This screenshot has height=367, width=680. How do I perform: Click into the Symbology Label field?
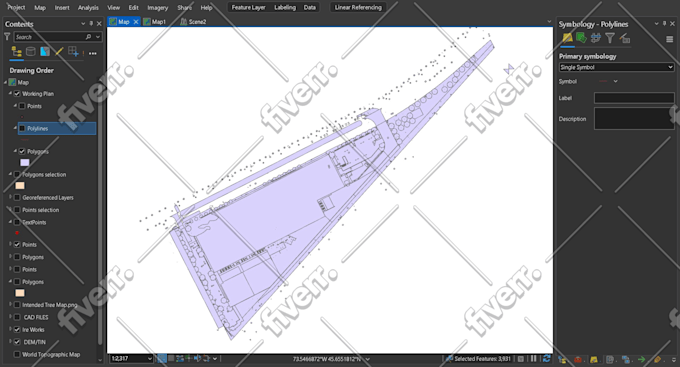(x=634, y=98)
